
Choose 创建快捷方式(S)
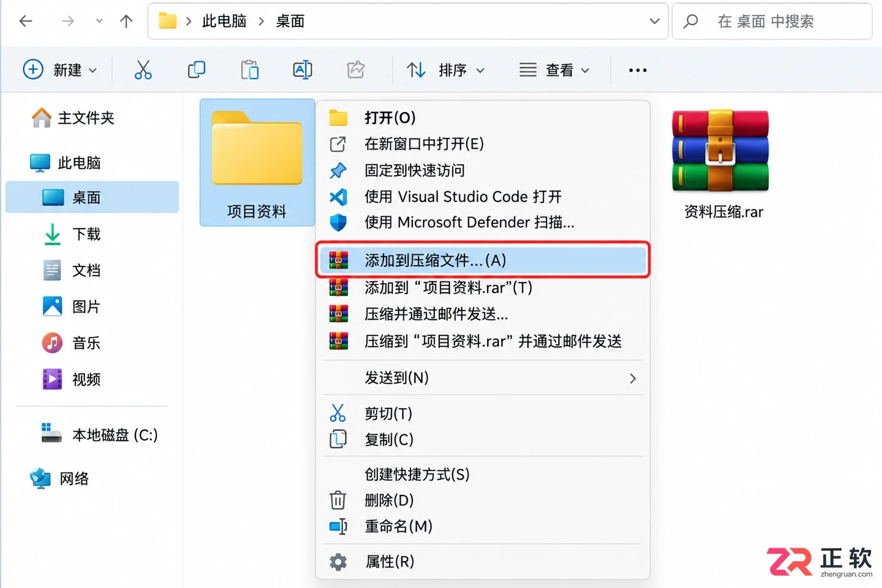483,475
